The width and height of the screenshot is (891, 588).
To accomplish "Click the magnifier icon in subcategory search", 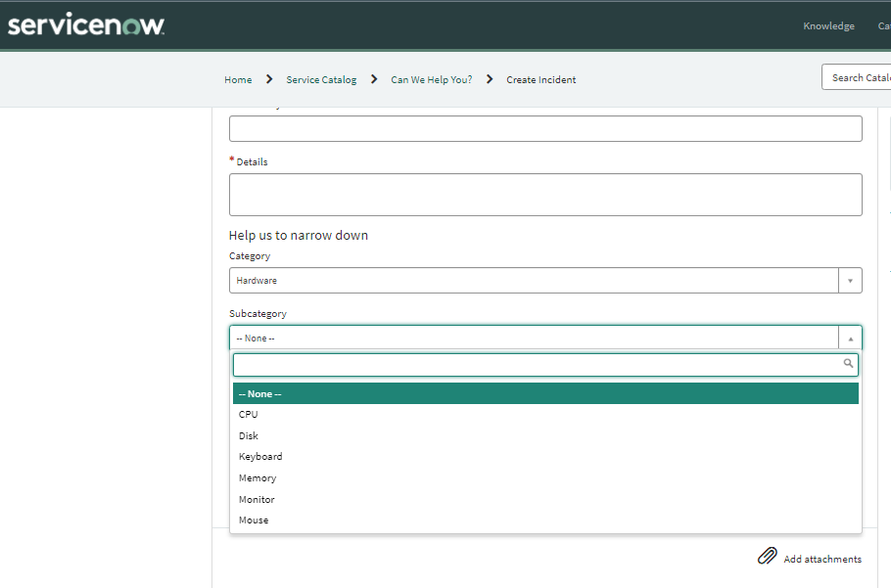I will point(847,363).
